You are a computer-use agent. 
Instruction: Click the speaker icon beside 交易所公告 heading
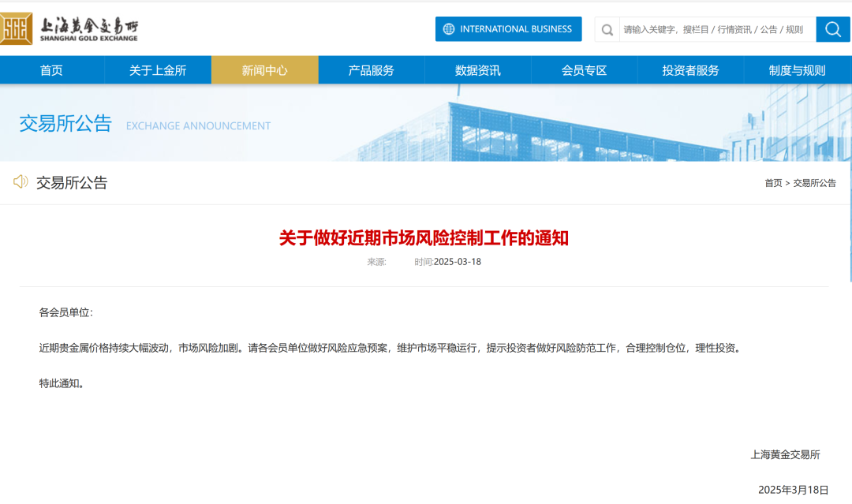point(21,182)
